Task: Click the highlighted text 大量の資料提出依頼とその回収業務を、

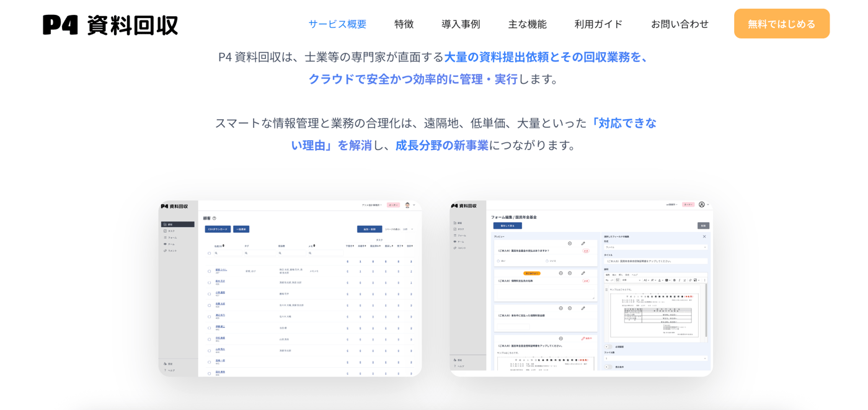Action: pos(547,56)
